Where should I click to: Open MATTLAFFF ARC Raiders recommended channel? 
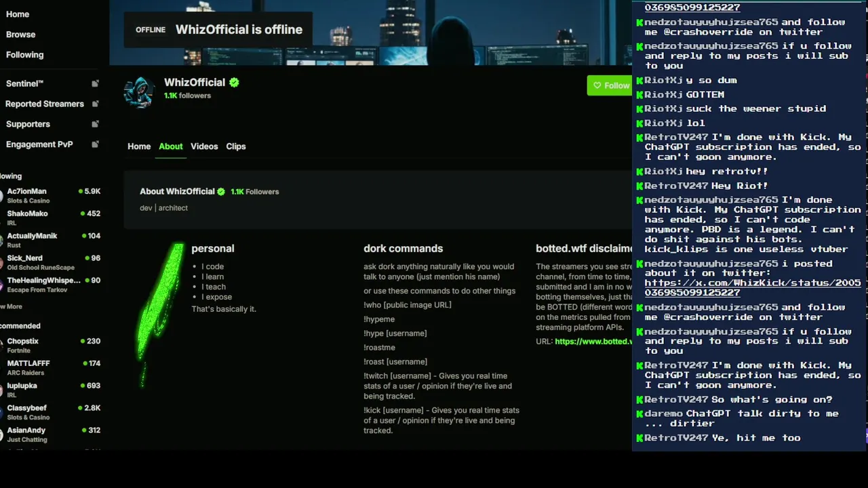pyautogui.click(x=52, y=367)
